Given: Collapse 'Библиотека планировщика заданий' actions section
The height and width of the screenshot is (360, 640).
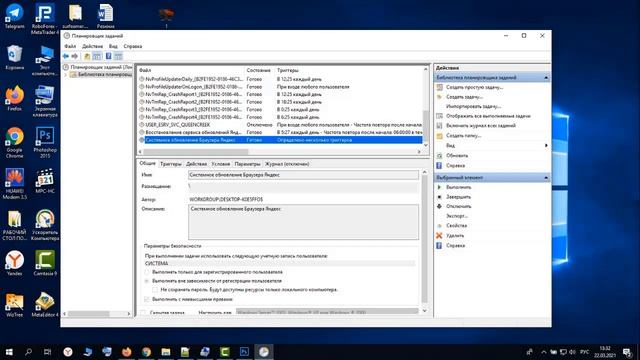Looking at the screenshot, I should [546, 78].
